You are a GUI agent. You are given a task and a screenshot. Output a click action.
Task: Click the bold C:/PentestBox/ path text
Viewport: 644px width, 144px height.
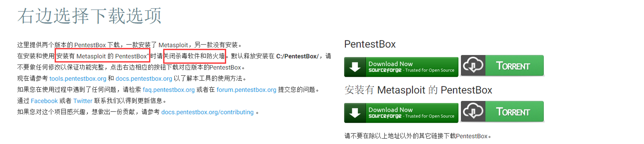[x=298, y=56]
